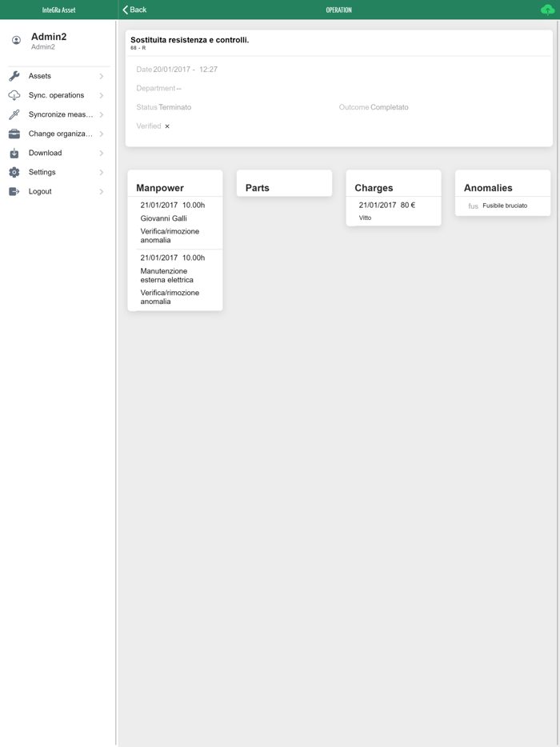Click the user profile avatar icon
560x747 pixels.
(16, 41)
